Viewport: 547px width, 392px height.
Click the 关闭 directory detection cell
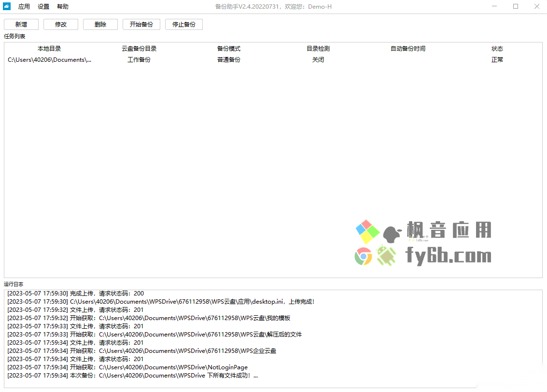coord(318,60)
